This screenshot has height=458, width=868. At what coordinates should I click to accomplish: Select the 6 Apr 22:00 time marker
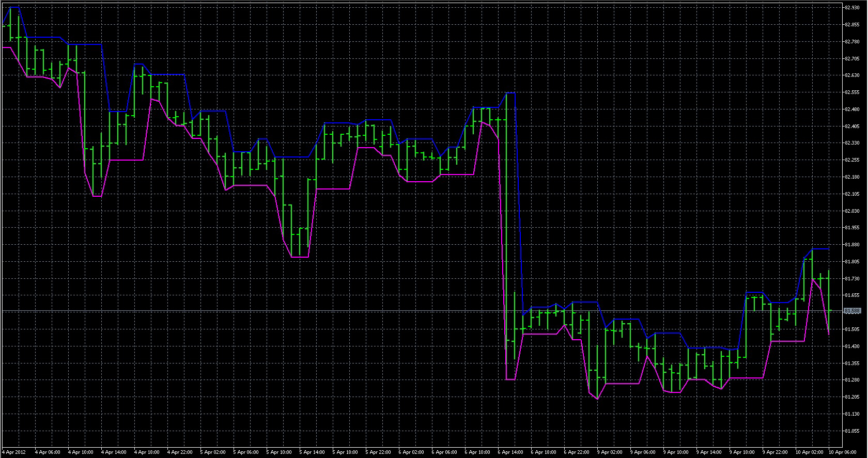pyautogui.click(x=577, y=452)
